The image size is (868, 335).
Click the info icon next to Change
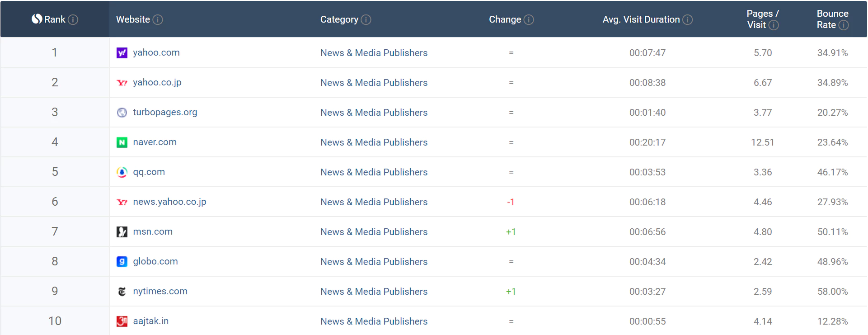coord(529,19)
